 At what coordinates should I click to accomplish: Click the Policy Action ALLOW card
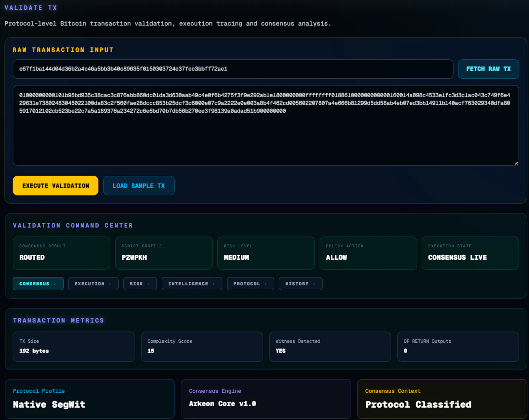(368, 253)
